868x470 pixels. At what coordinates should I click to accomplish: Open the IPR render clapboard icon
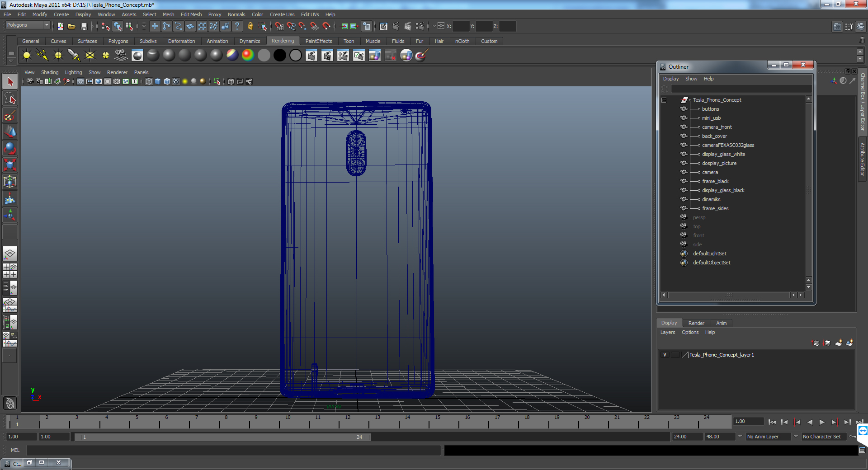327,56
